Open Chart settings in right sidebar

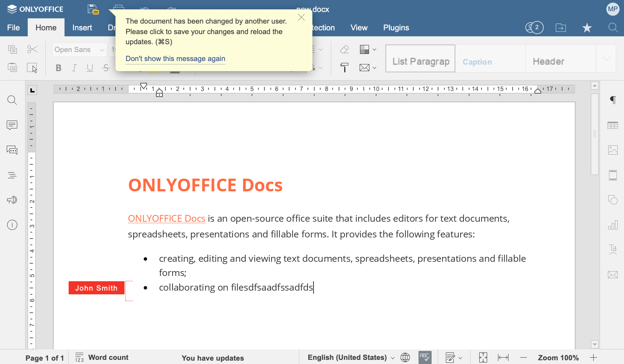(613, 225)
